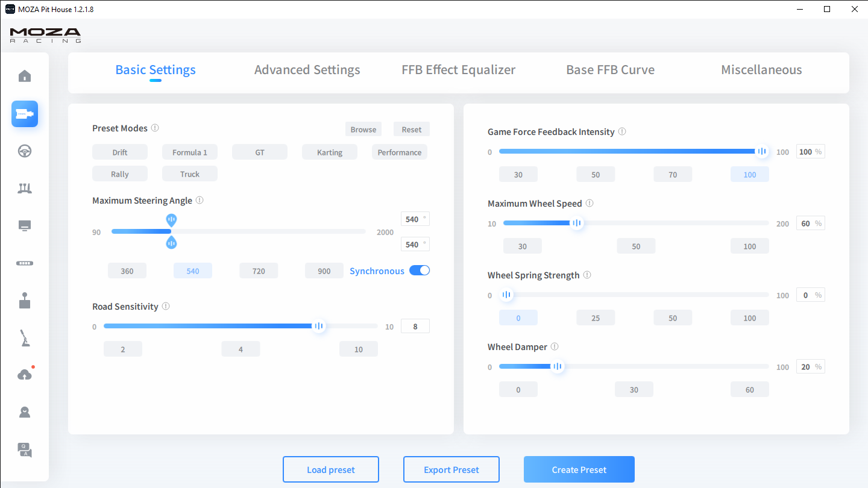Toggle the Synchronous switch off
The height and width of the screenshot is (488, 868).
point(420,271)
